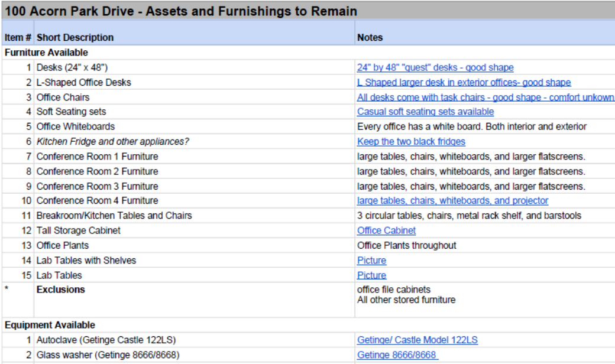Open Picture link for Lab Tables with Shelves

(x=371, y=260)
